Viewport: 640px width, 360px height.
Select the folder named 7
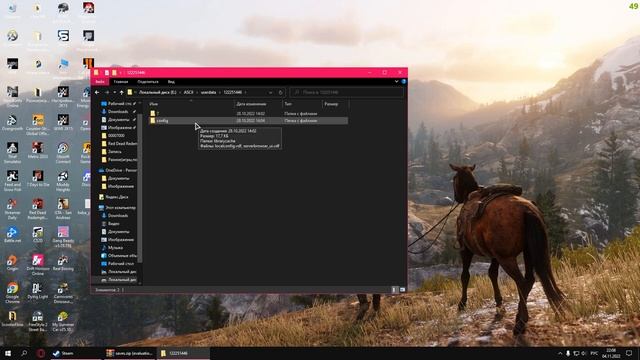[x=248, y=113]
